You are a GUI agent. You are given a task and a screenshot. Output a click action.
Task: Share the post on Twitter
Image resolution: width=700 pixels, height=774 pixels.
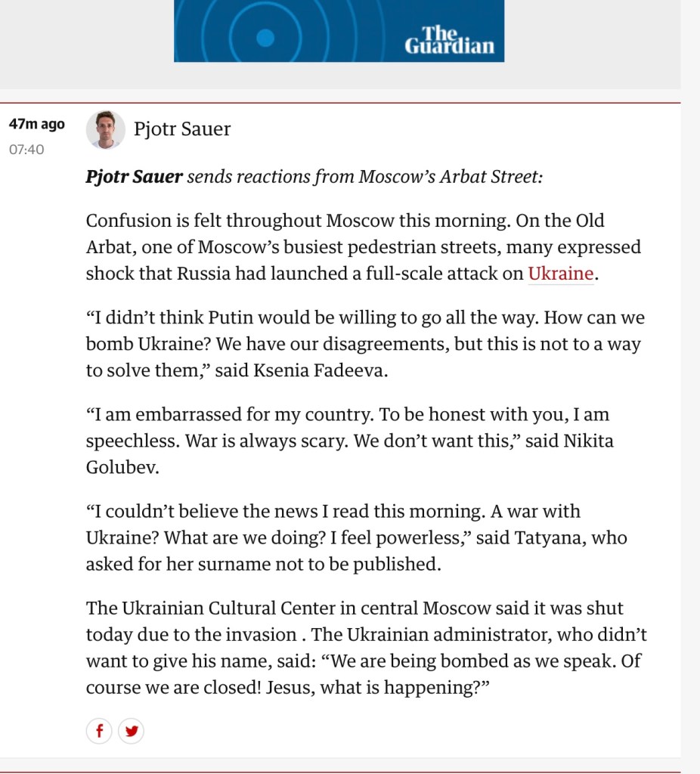(x=132, y=731)
